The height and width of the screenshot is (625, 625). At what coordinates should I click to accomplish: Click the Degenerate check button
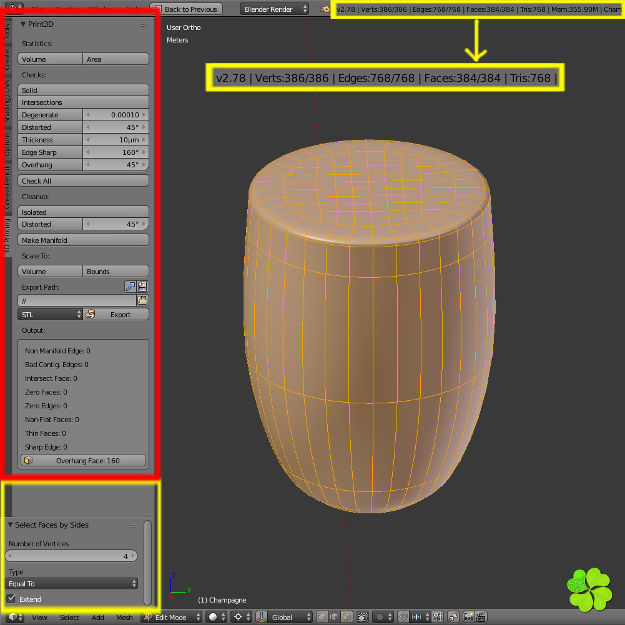50,115
